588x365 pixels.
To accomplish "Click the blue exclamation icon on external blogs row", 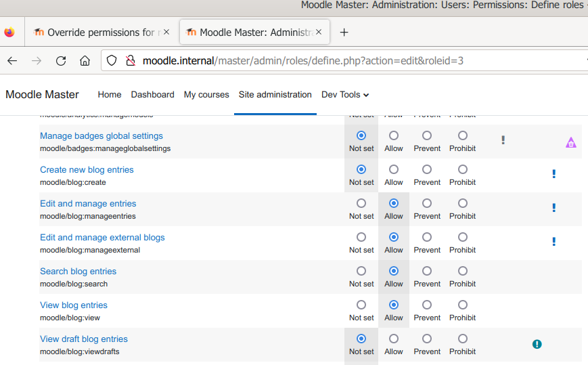I will click(x=554, y=241).
